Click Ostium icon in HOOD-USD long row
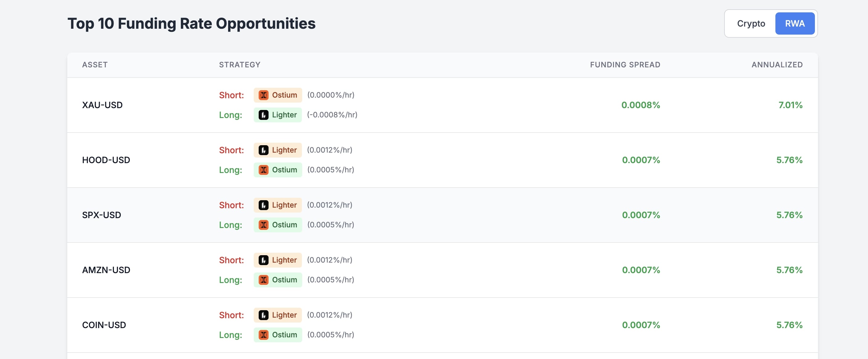 [x=264, y=170]
